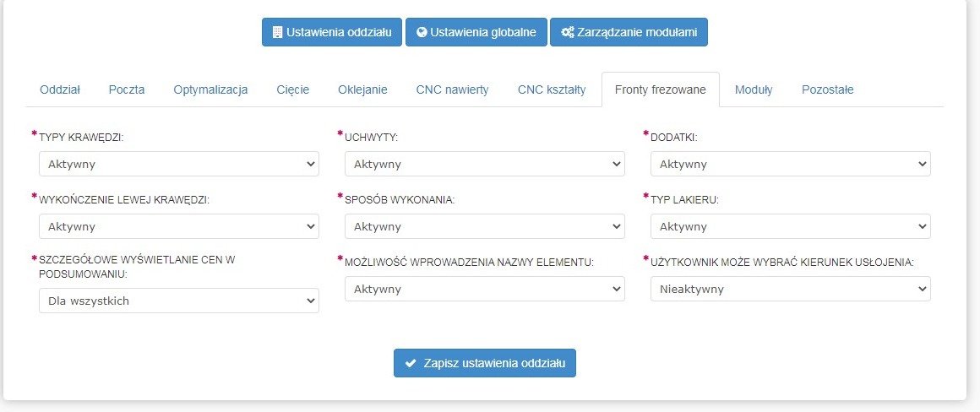Viewport: 980px width, 412px height.
Task: Open the Oklejanie tab
Action: 362,90
